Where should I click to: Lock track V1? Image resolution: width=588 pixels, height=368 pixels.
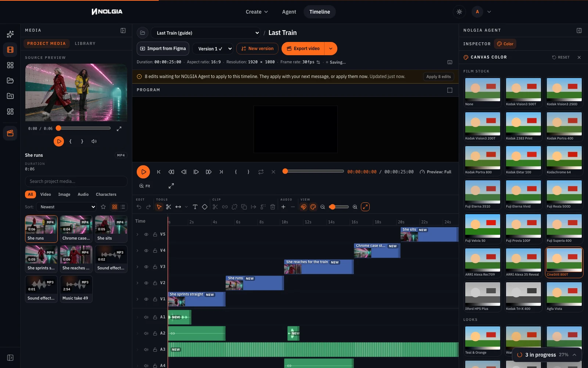[x=155, y=299]
